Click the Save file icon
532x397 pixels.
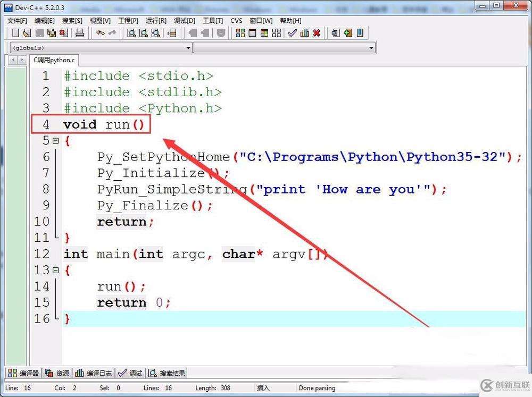tap(39, 32)
